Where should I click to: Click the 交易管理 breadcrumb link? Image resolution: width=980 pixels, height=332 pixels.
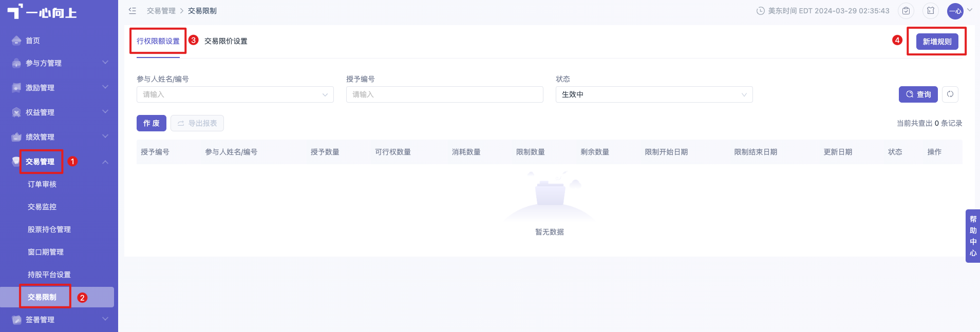click(x=161, y=11)
